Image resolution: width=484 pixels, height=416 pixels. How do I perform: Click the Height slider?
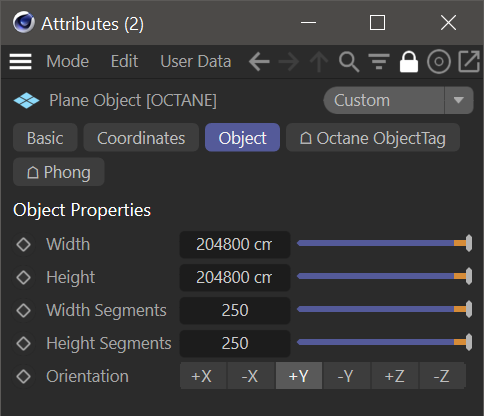point(384,276)
